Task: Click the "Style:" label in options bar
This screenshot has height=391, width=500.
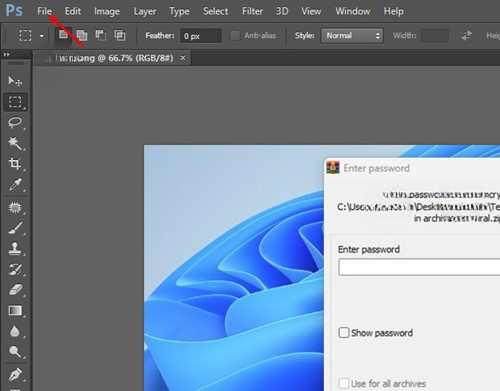Action: point(304,35)
